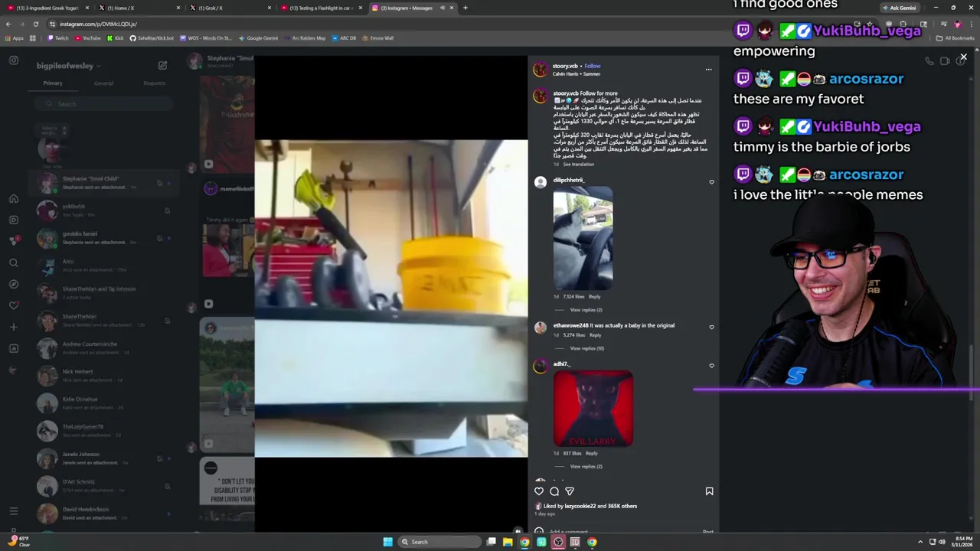Open the comment bubble icon under the post
The image size is (980, 551).
click(554, 491)
